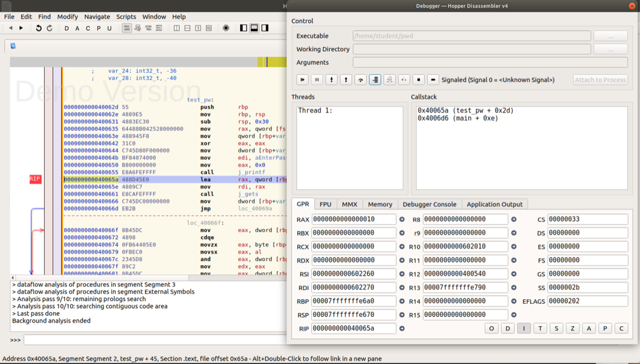The image size is (640, 364).
Task: Switch to control flow graph view icon
Action: (x=137, y=28)
